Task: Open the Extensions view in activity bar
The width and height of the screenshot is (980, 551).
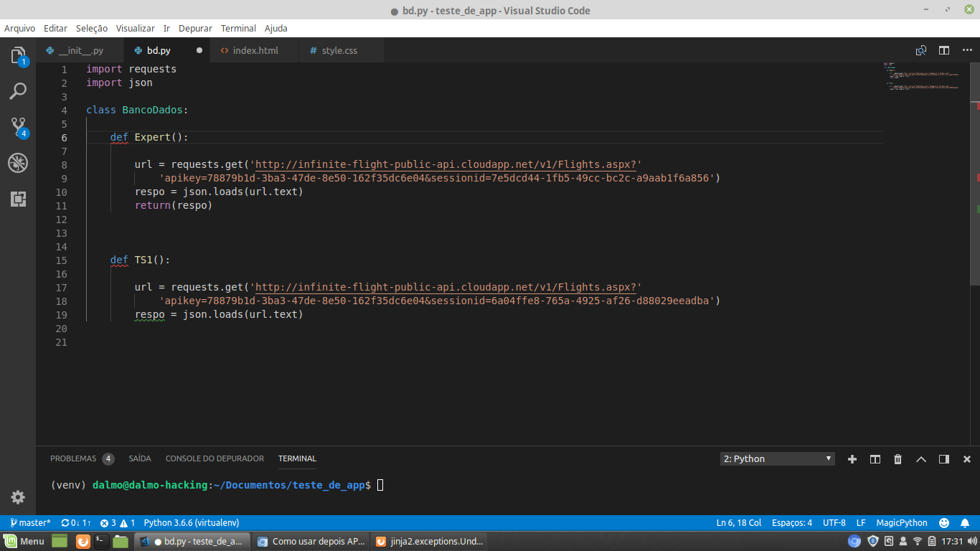Action: (18, 199)
